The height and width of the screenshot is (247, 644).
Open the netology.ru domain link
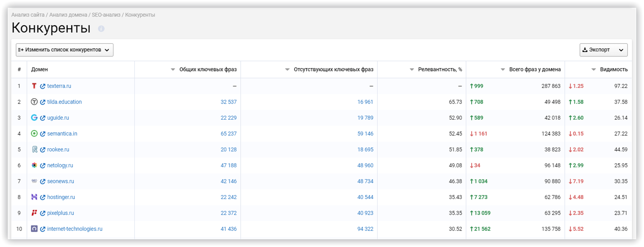click(x=60, y=166)
